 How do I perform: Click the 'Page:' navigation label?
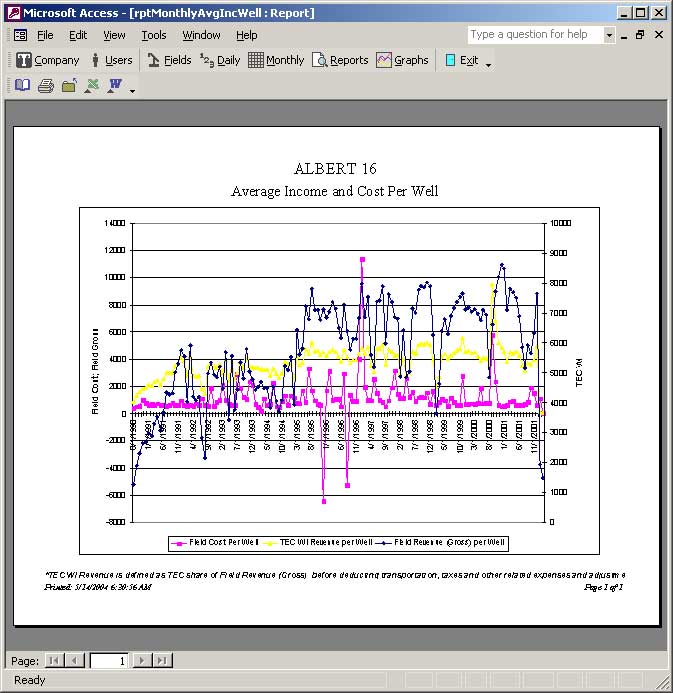[x=25, y=661]
